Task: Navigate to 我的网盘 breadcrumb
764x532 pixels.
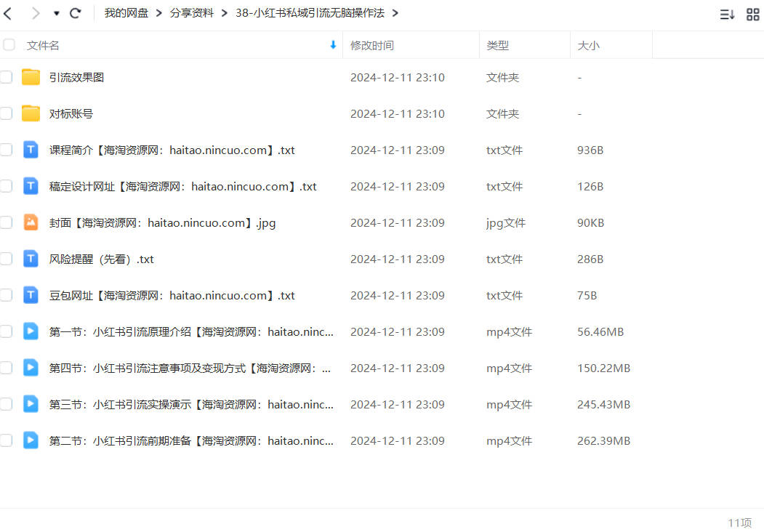Action: click(x=126, y=13)
